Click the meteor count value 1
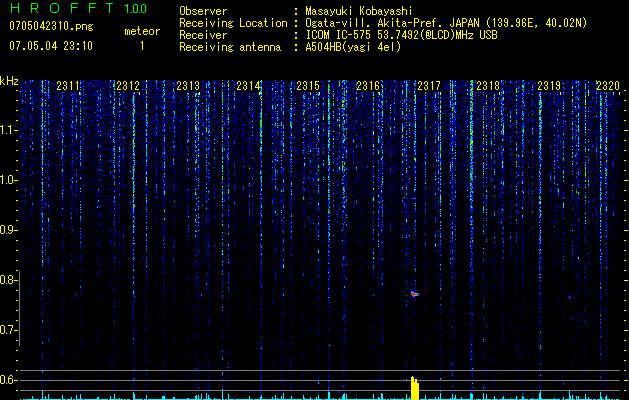The height and width of the screenshot is (400, 629). pos(142,46)
